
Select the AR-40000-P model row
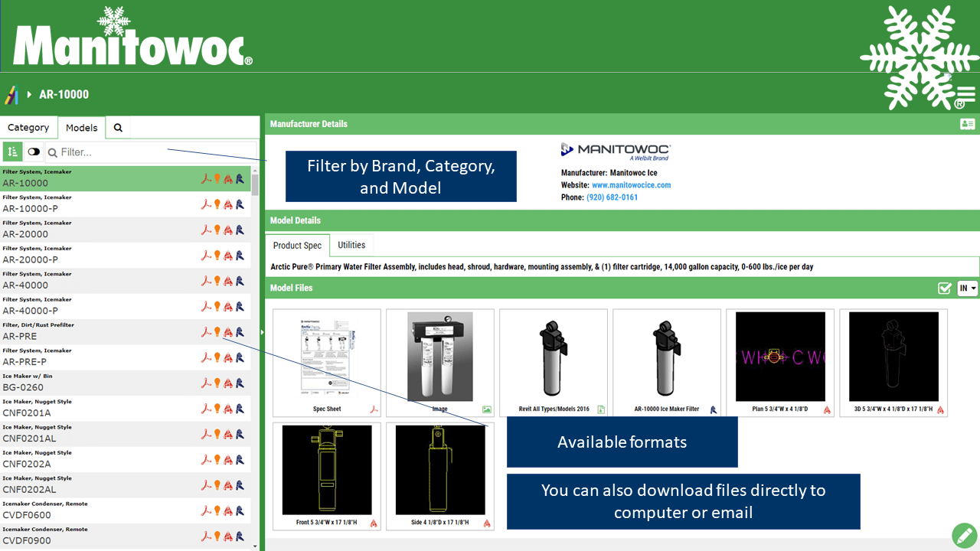click(126, 306)
